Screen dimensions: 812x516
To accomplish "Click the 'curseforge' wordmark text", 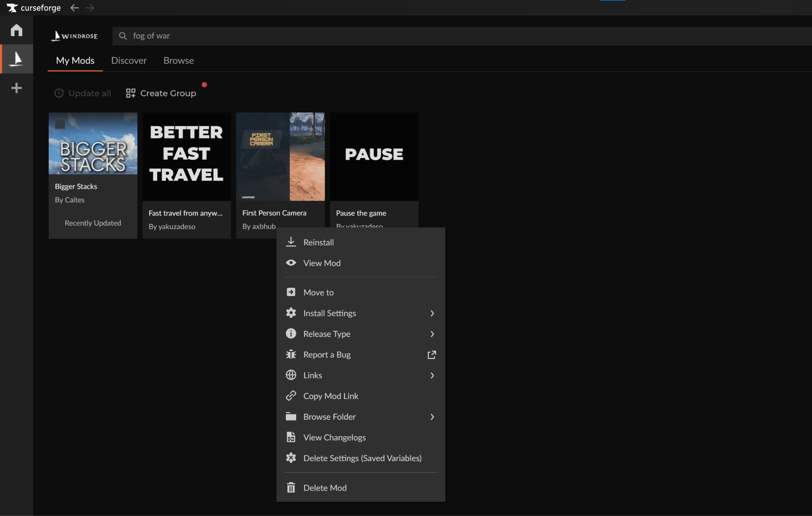I will pos(41,8).
